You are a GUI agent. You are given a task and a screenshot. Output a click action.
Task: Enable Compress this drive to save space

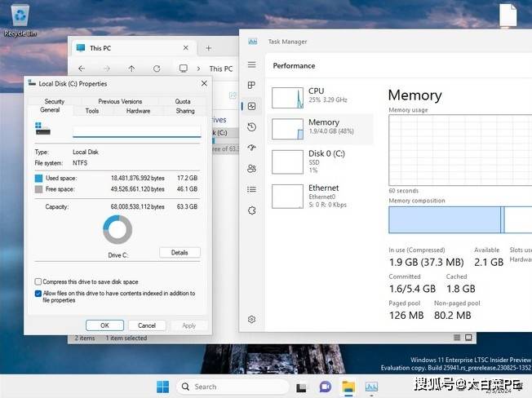pyautogui.click(x=38, y=281)
